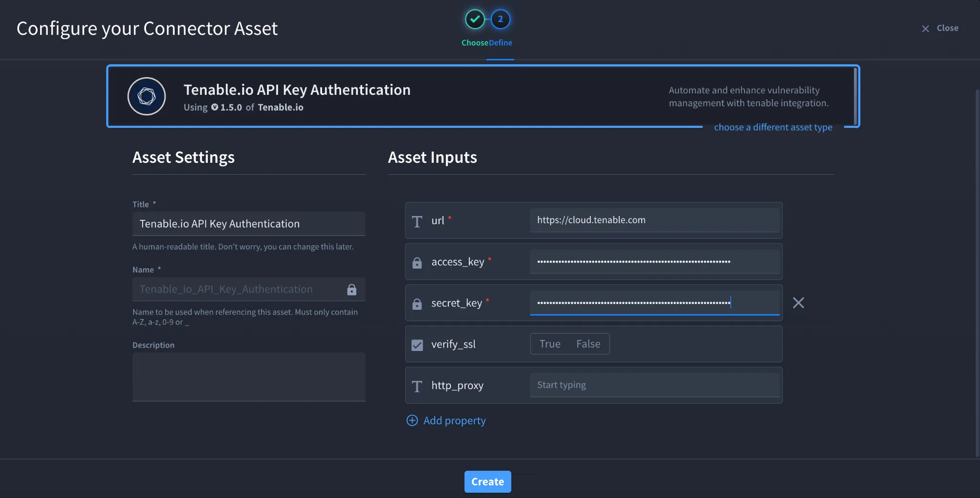Screen dimensions: 980x498
Task: Click choose a different asset type link
Action: (773, 127)
